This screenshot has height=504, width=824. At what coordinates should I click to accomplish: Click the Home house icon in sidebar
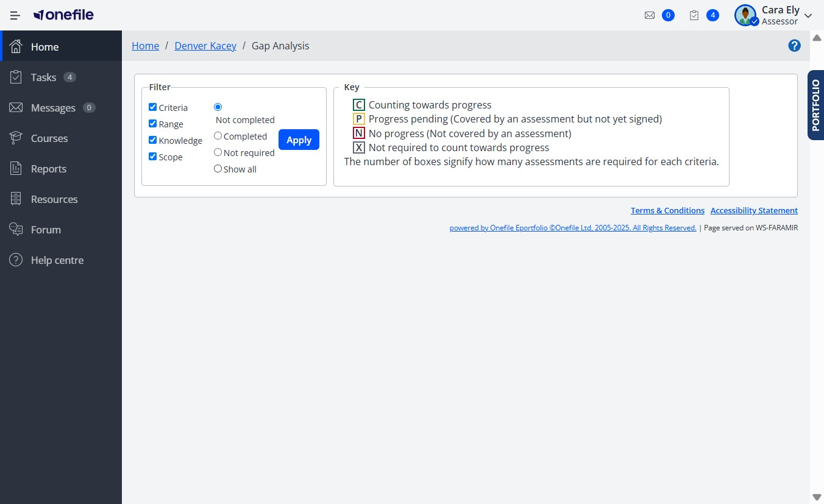[x=16, y=46]
